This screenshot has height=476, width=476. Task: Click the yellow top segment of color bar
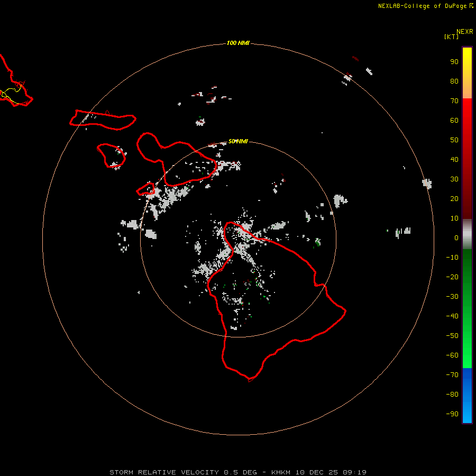click(x=467, y=73)
